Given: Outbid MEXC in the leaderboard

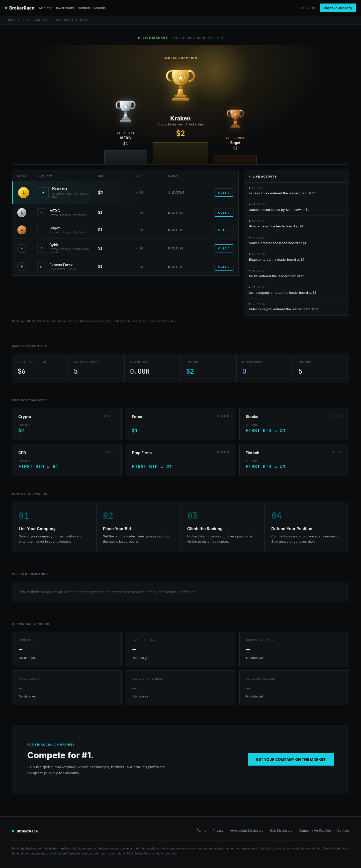Looking at the screenshot, I should 224,213.
